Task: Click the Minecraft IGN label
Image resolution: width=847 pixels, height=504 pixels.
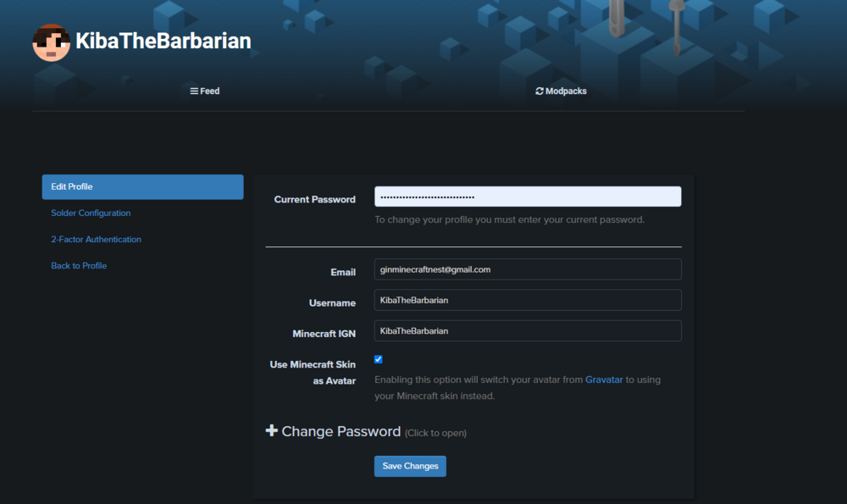Action: click(324, 334)
